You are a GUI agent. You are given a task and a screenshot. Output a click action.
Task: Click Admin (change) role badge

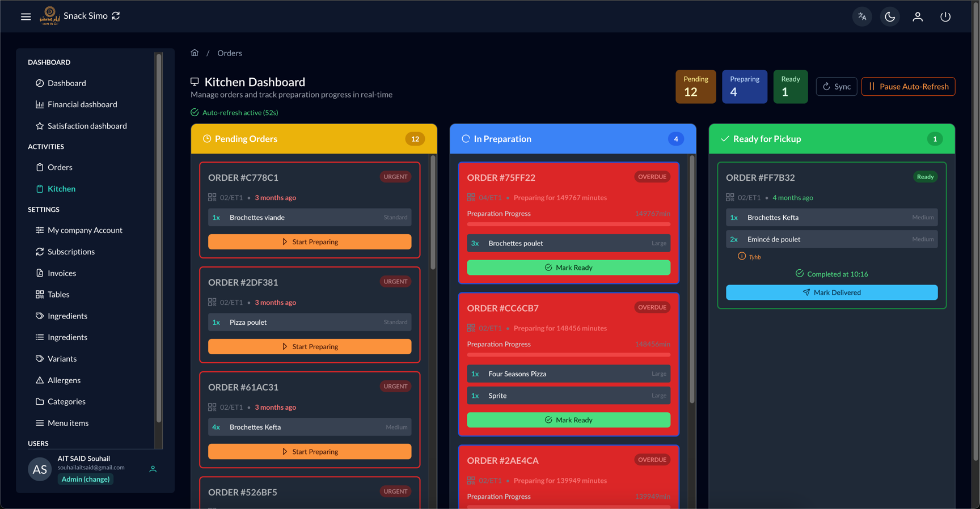[86, 479]
